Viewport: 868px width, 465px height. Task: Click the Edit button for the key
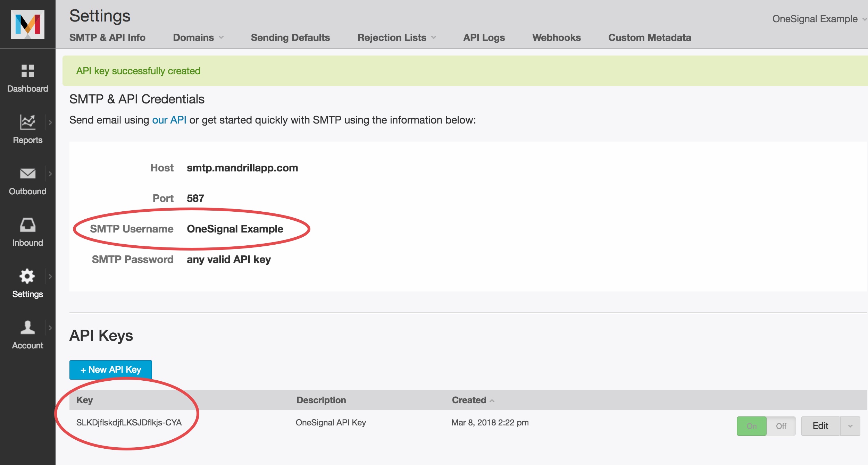820,426
